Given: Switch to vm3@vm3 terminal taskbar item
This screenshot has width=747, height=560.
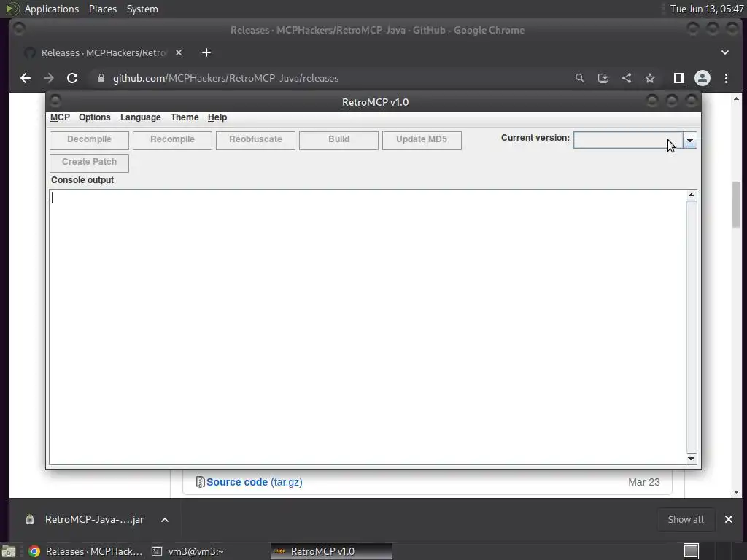Looking at the screenshot, I should [187, 551].
